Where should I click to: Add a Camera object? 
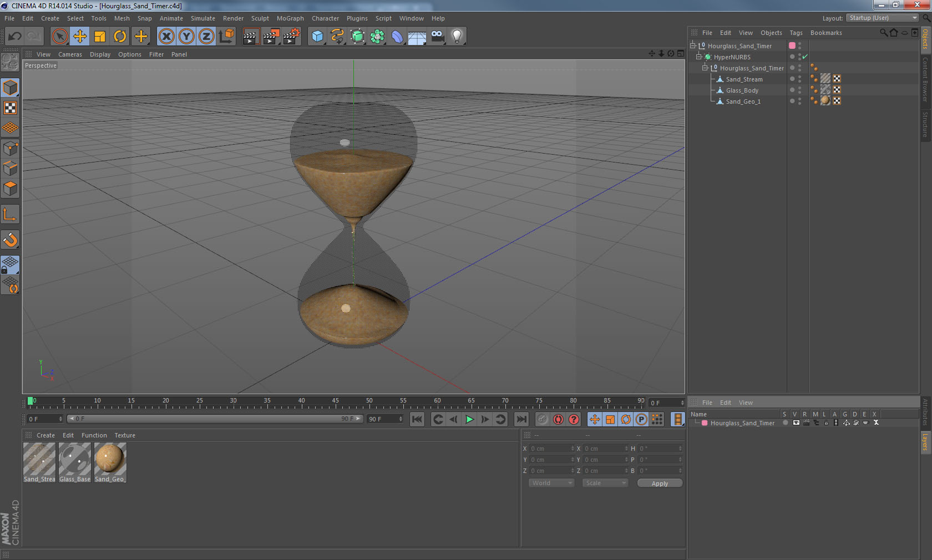pos(437,37)
